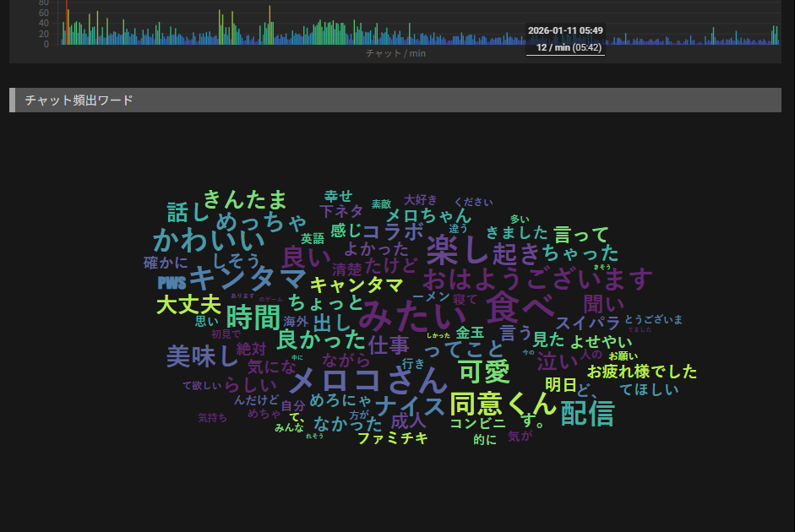Click the word 成人 in cloud

(408, 421)
